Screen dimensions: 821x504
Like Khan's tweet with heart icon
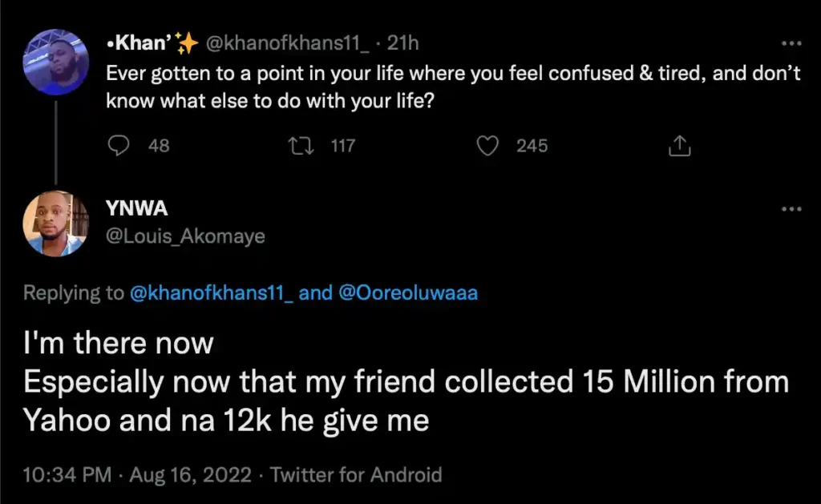pyautogui.click(x=488, y=145)
